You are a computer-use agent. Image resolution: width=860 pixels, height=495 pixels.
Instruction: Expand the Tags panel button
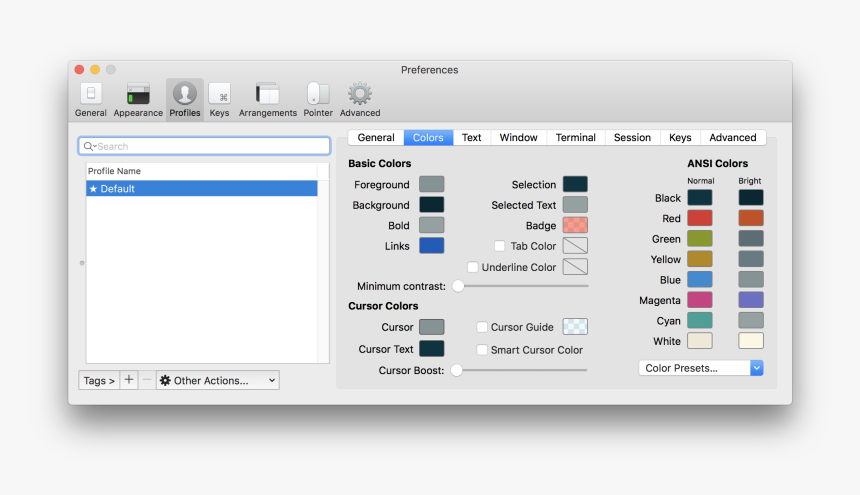[x=99, y=380]
